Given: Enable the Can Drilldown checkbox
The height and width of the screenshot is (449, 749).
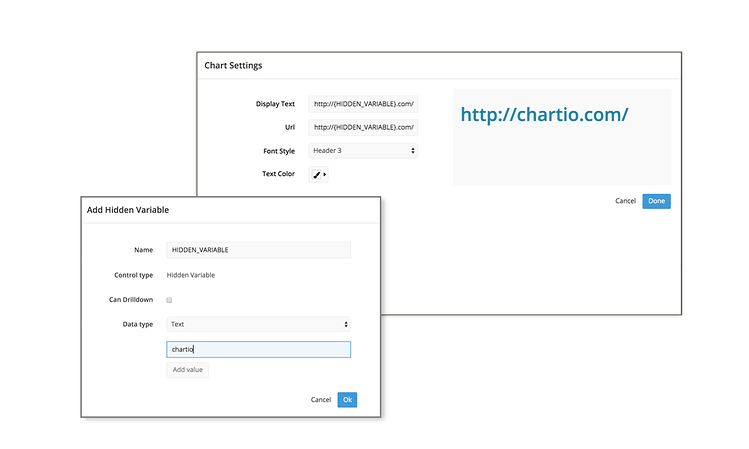Looking at the screenshot, I should (169, 300).
